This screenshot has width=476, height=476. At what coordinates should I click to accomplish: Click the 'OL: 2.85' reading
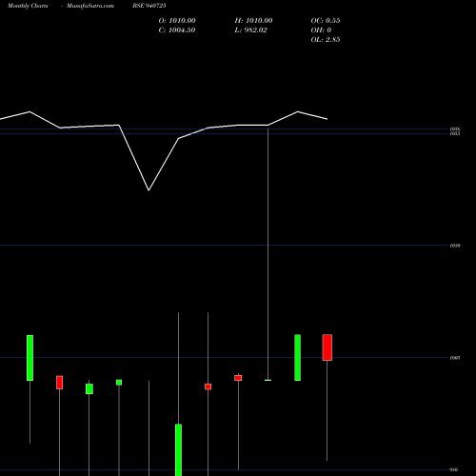326,40
